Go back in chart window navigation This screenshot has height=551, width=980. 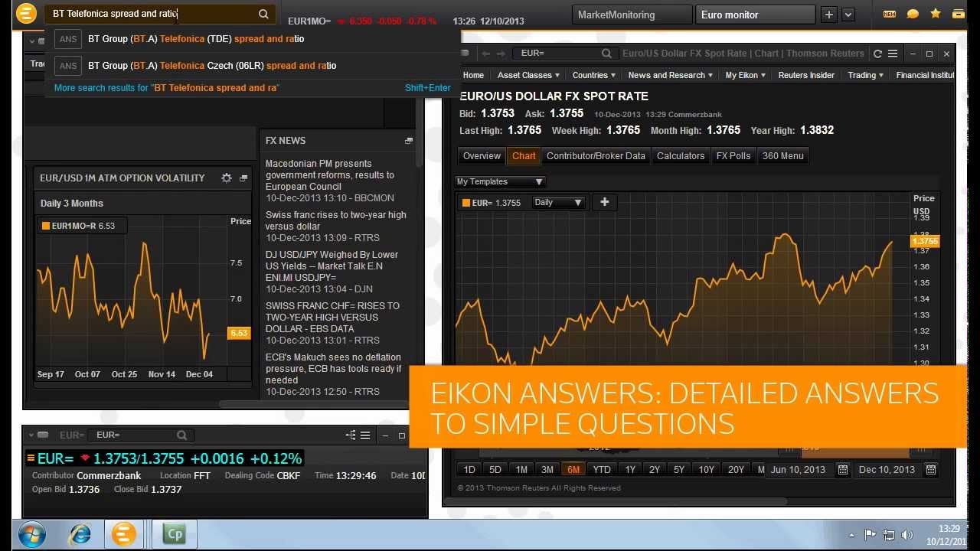[x=485, y=54]
